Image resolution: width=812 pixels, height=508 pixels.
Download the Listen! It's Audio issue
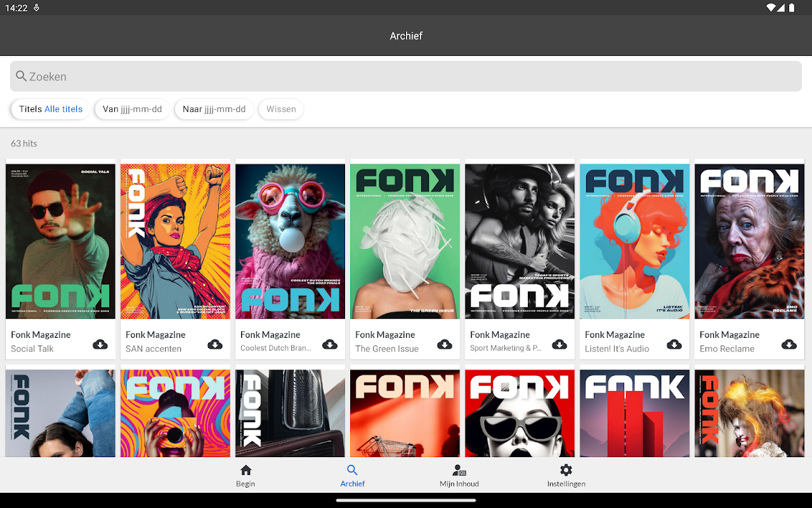pyautogui.click(x=674, y=344)
